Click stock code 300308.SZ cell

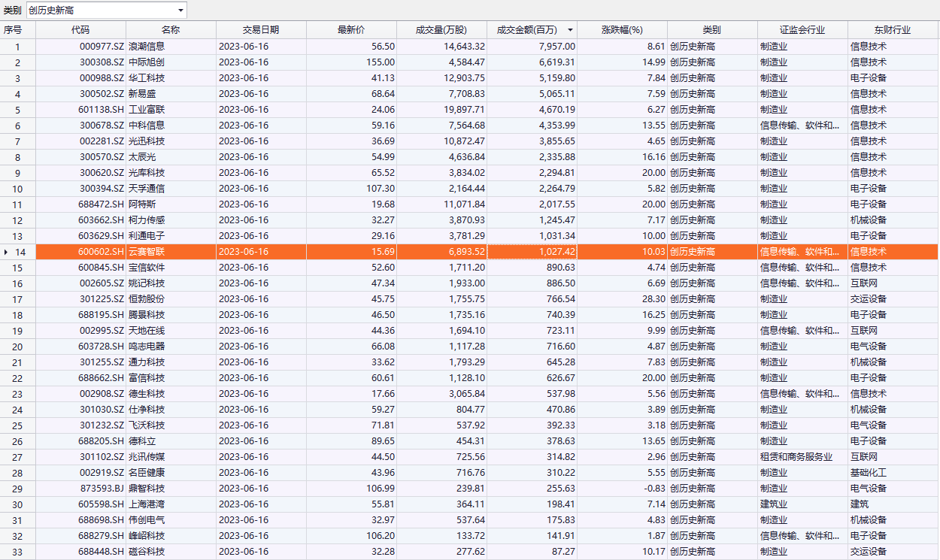102,62
